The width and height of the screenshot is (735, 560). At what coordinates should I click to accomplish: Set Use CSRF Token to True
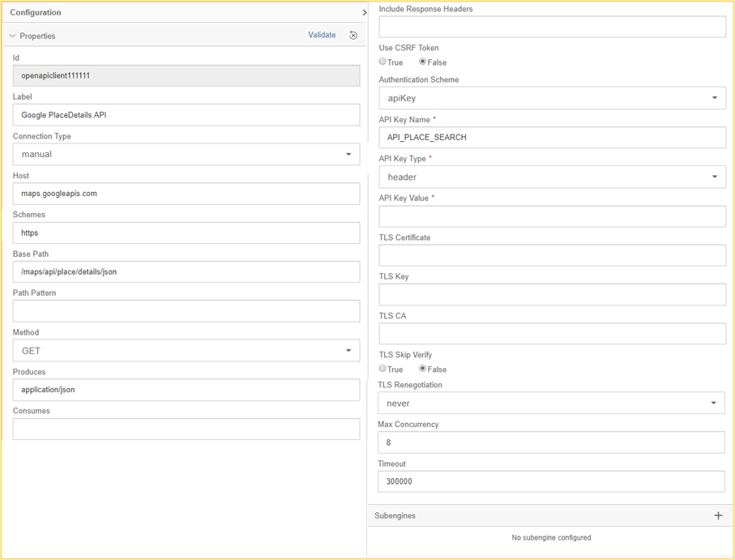383,62
